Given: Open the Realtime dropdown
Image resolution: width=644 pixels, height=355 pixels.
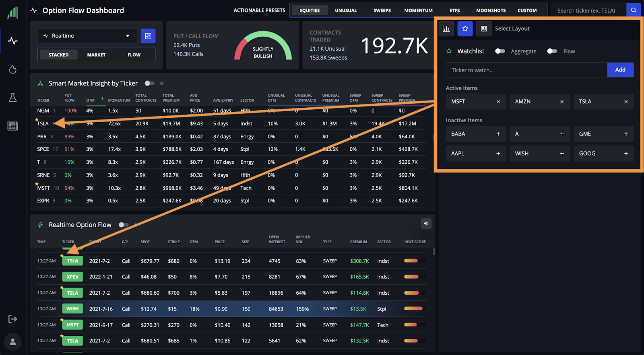Looking at the screenshot, I should (x=87, y=36).
